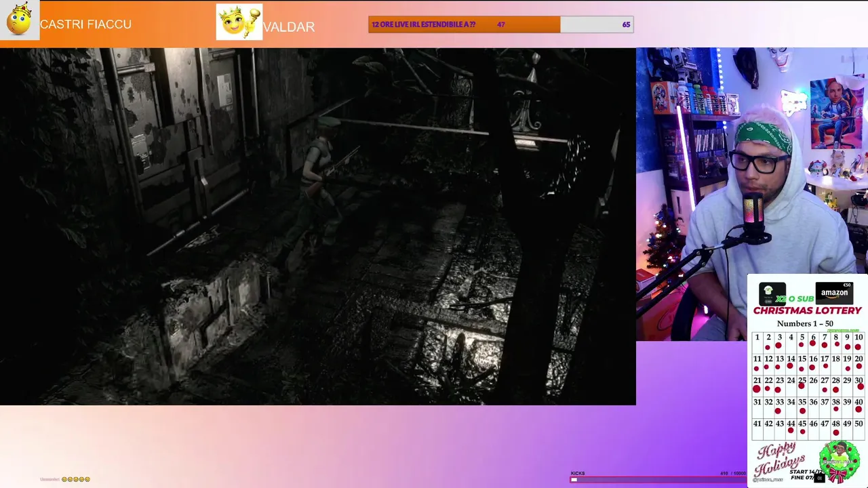This screenshot has width=868, height=488.
Task: Select lottery number 18 cell
Action: [x=835, y=363]
